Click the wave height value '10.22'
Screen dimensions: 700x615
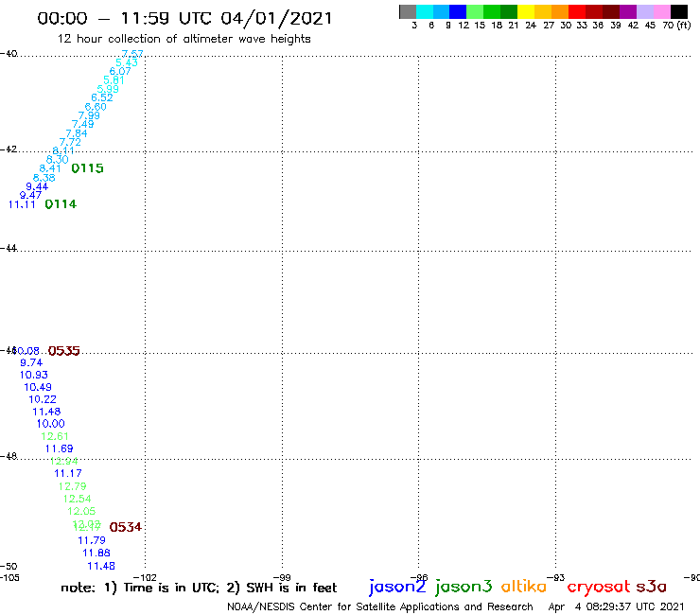point(43,399)
